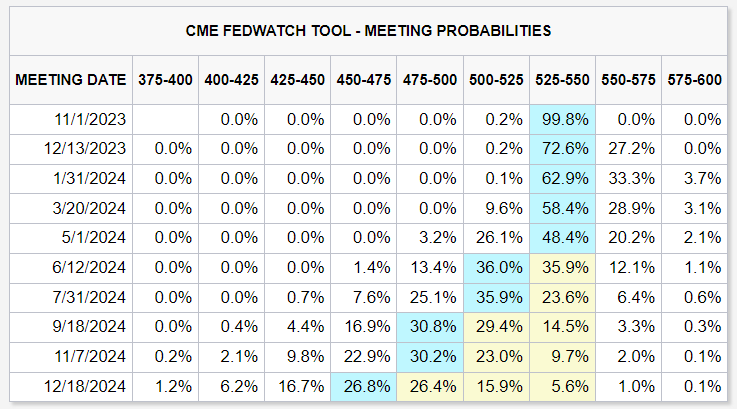Click the CME FedWatch Tool table title
737x409 pixels.
pyautogui.click(x=368, y=31)
